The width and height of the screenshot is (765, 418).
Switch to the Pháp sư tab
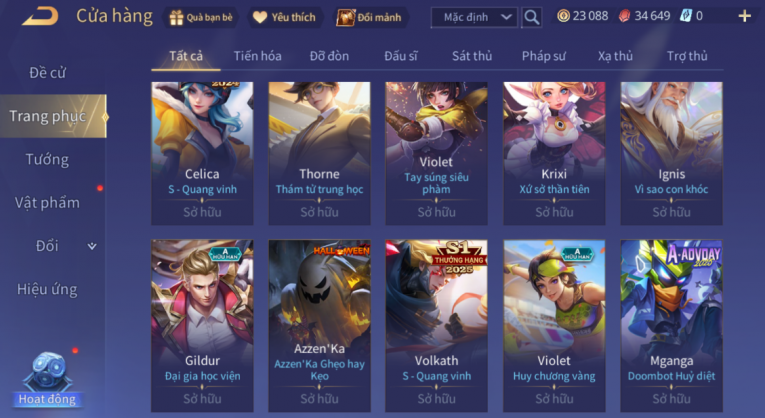544,56
